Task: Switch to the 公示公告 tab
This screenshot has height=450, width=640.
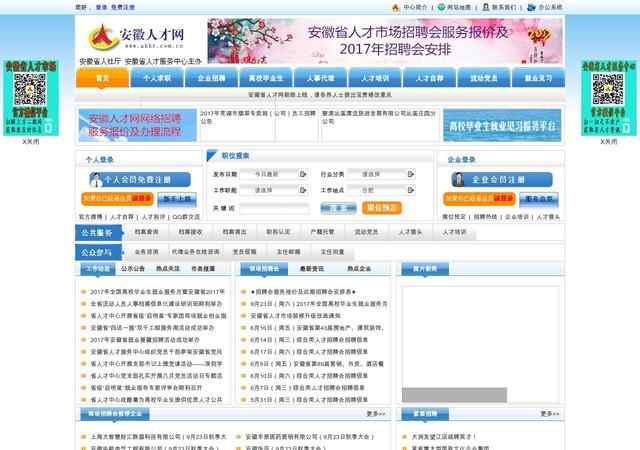Action: click(x=133, y=269)
